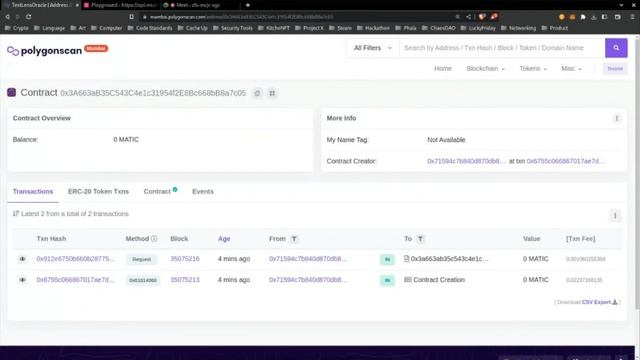The image size is (640, 360).
Task: Filter the From column
Action: click(294, 239)
